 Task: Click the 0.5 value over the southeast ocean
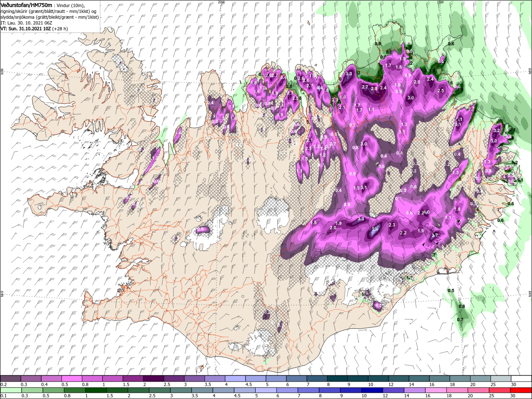(451, 291)
